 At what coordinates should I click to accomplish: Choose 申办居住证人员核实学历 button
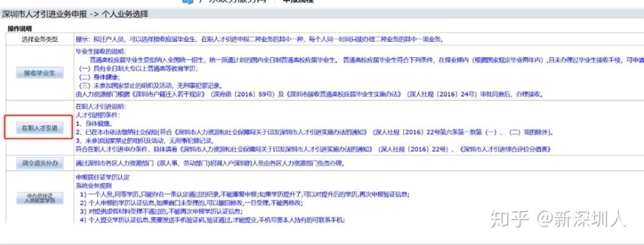(x=40, y=198)
